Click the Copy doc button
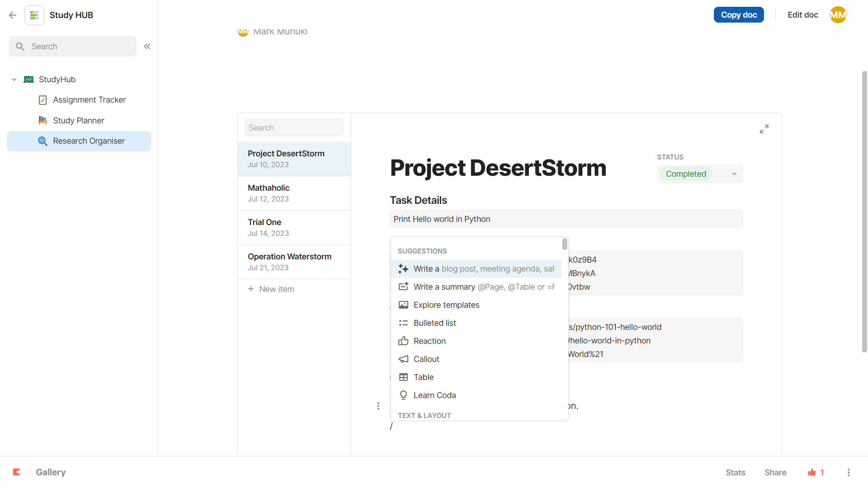Screen dimensions: 868x488 point(739,15)
